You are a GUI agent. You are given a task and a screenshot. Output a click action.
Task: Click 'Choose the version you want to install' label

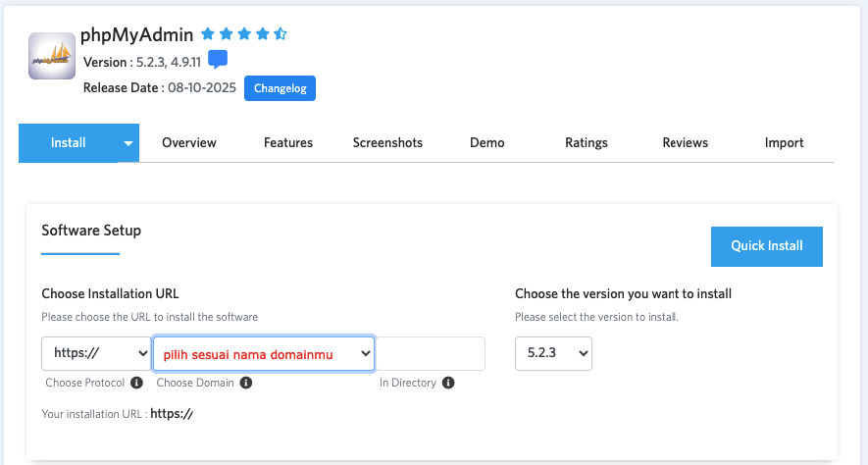point(624,293)
